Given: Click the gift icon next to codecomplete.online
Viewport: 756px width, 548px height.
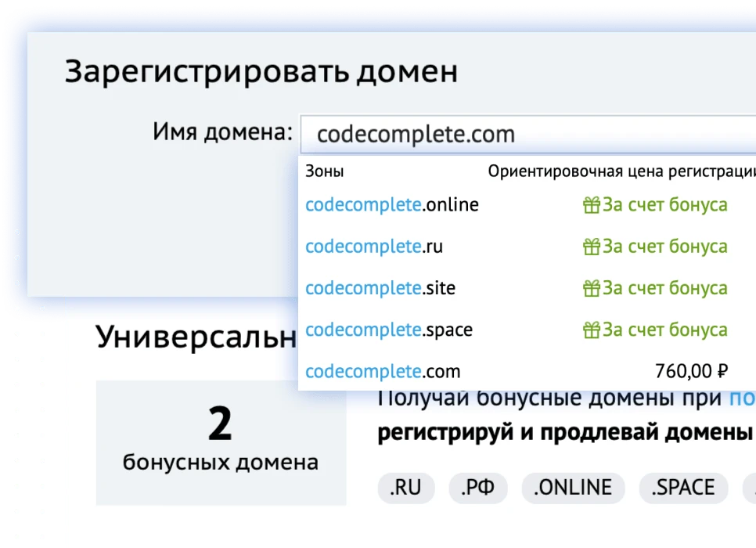Looking at the screenshot, I should tap(592, 204).
